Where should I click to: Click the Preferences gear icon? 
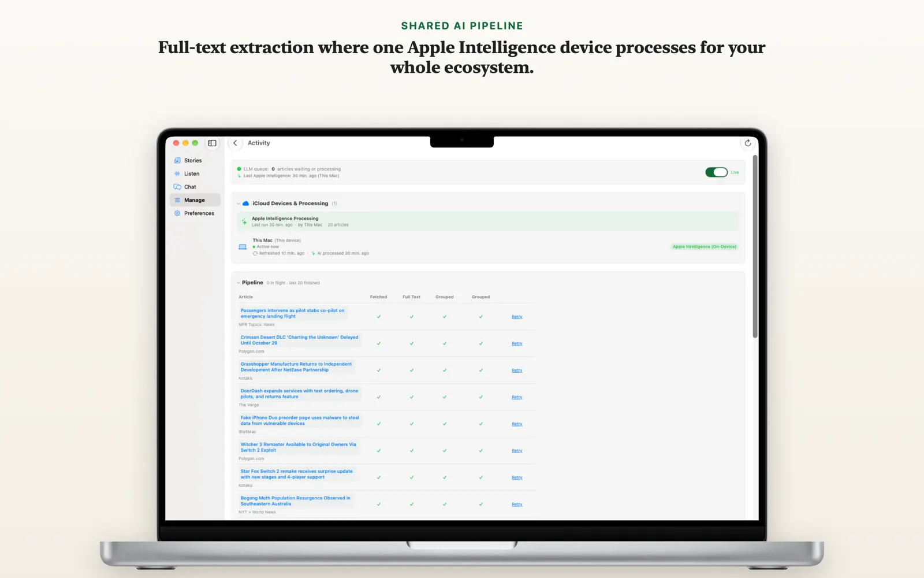click(x=177, y=213)
